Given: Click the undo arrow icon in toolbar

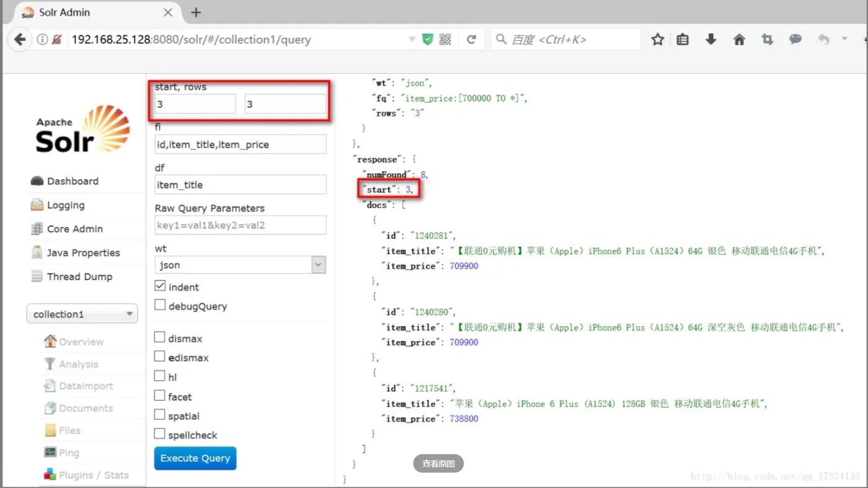Looking at the screenshot, I should pos(823,40).
